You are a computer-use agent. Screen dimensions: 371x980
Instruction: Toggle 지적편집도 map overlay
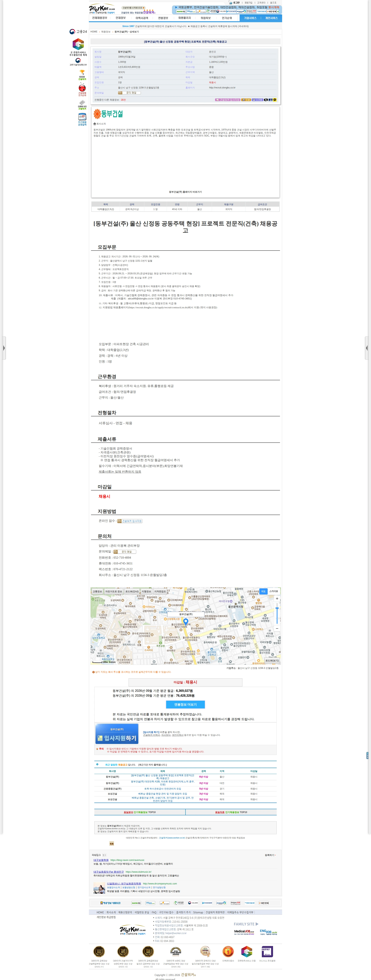[x=160, y=591]
